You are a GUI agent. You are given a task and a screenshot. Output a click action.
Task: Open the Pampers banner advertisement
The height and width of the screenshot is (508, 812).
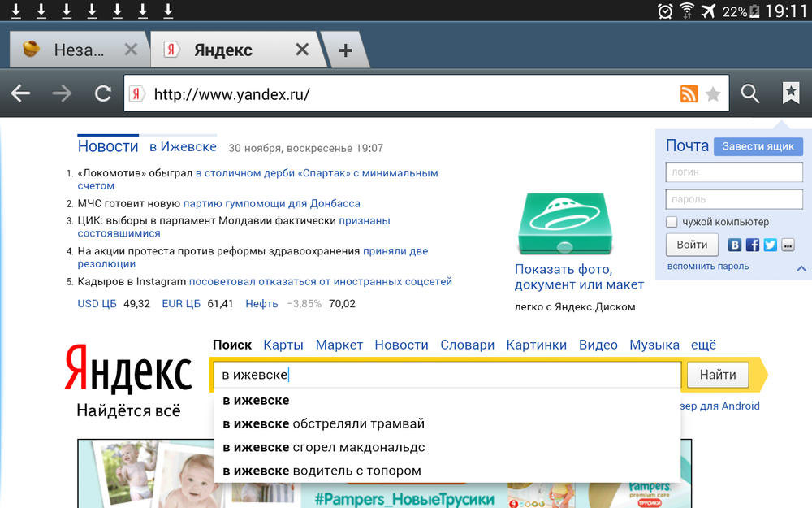pos(384,474)
